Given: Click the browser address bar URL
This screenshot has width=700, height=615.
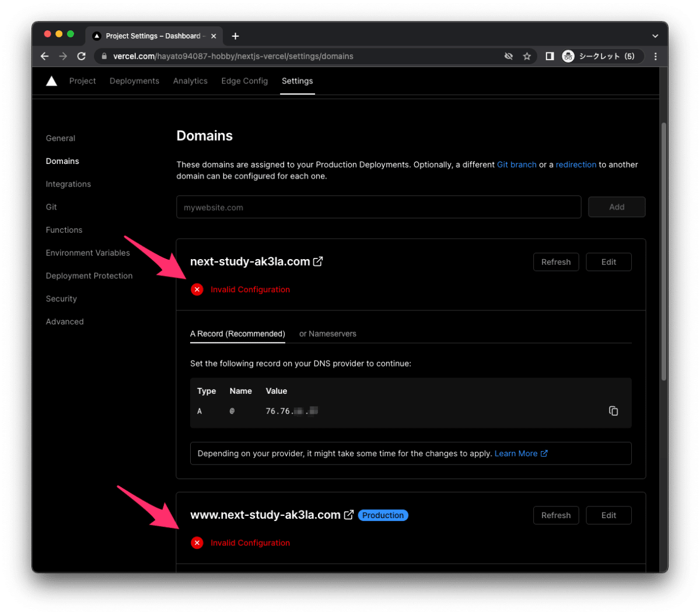Looking at the screenshot, I should point(233,57).
